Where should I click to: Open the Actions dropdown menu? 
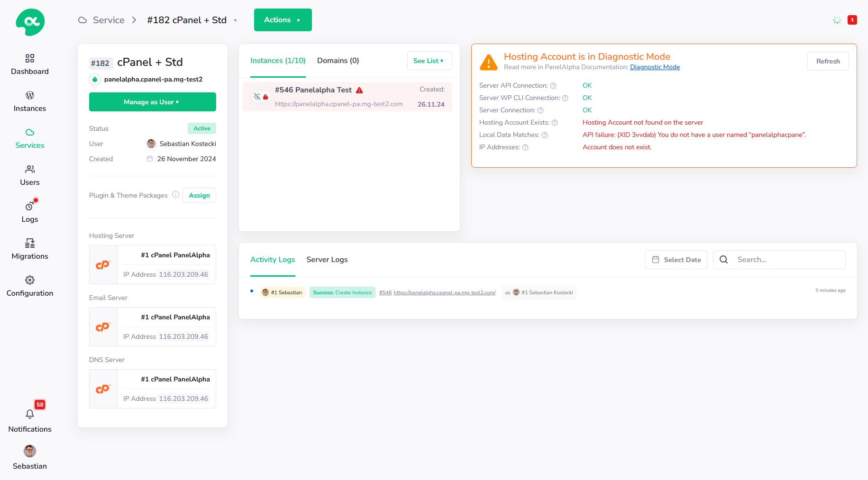(x=283, y=20)
